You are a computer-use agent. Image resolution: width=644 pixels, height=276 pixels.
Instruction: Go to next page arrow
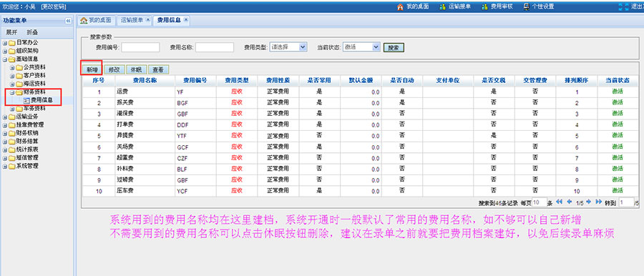click(x=588, y=202)
